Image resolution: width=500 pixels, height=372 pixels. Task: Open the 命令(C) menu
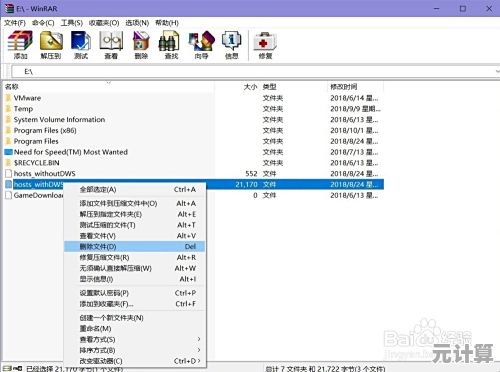[x=43, y=23]
